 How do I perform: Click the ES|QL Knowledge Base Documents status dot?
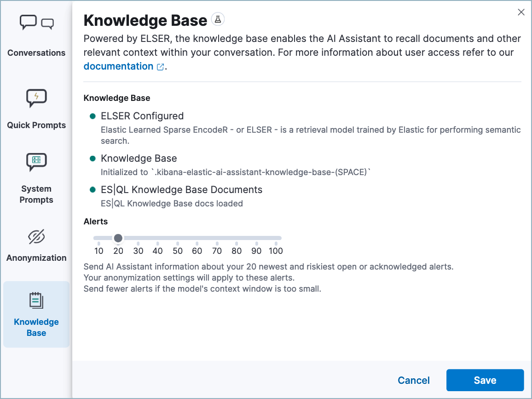coord(93,189)
